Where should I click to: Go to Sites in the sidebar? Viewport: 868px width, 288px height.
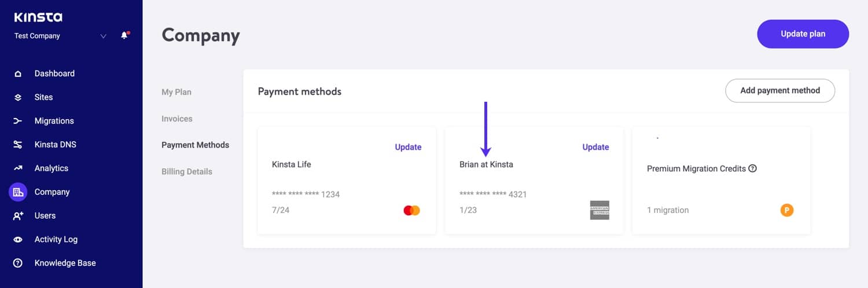click(x=43, y=97)
